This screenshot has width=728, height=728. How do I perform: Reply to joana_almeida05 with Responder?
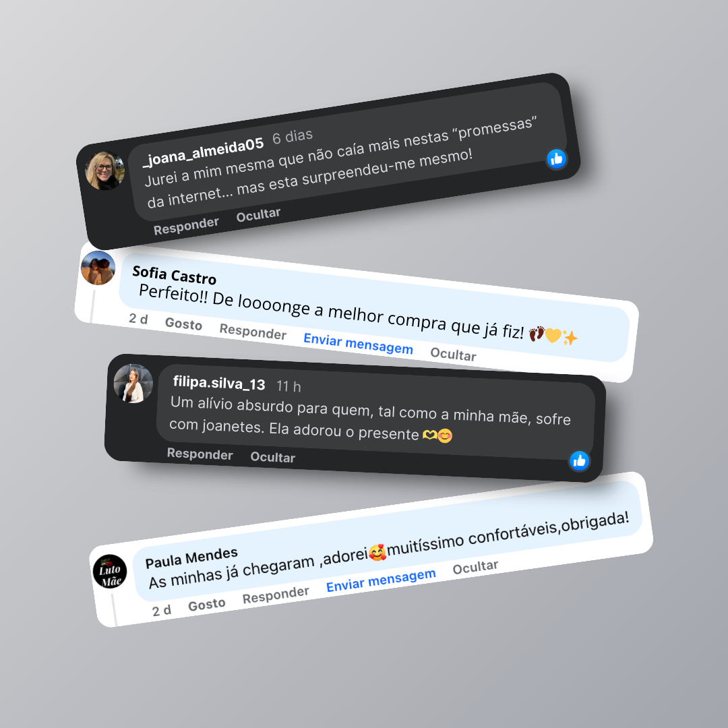[186, 226]
